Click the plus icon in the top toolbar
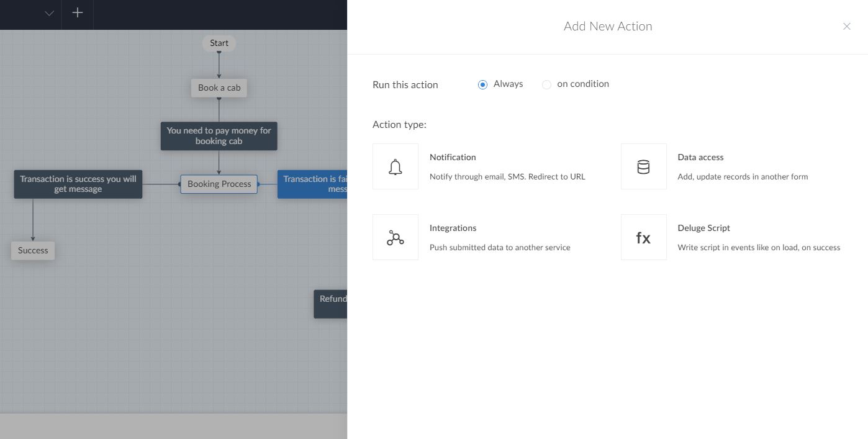 point(77,14)
